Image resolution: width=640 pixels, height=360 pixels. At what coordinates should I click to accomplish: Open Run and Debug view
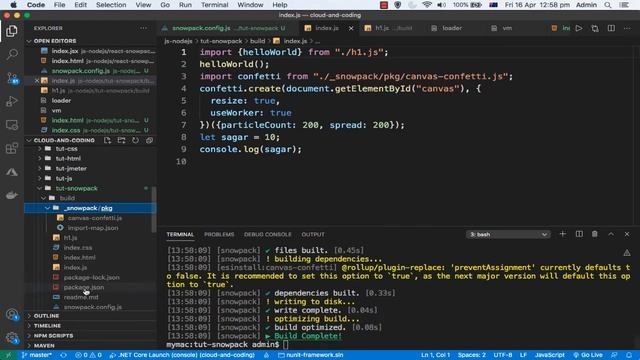click(x=12, y=101)
